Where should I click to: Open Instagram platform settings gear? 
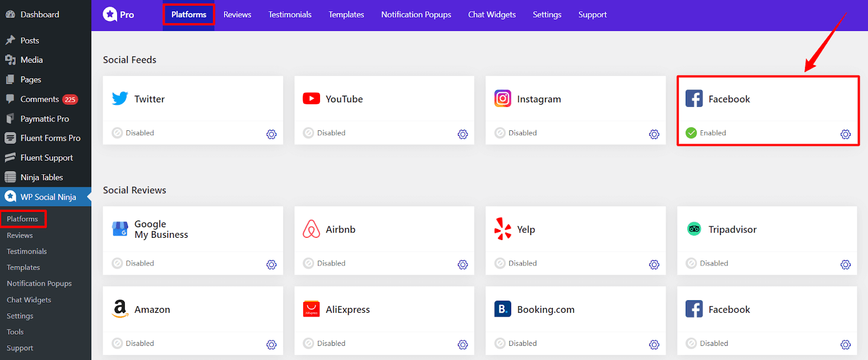654,134
